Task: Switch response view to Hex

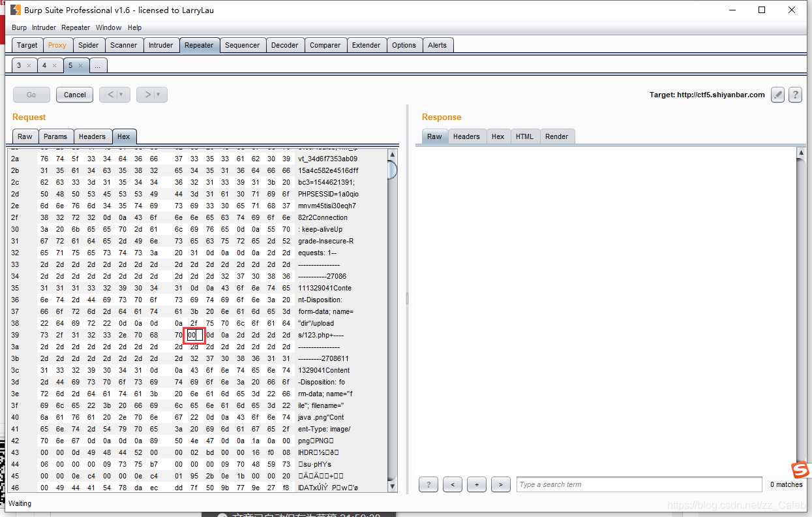Action: 498,136
